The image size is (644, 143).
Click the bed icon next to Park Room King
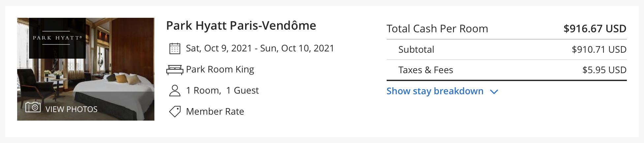click(175, 70)
